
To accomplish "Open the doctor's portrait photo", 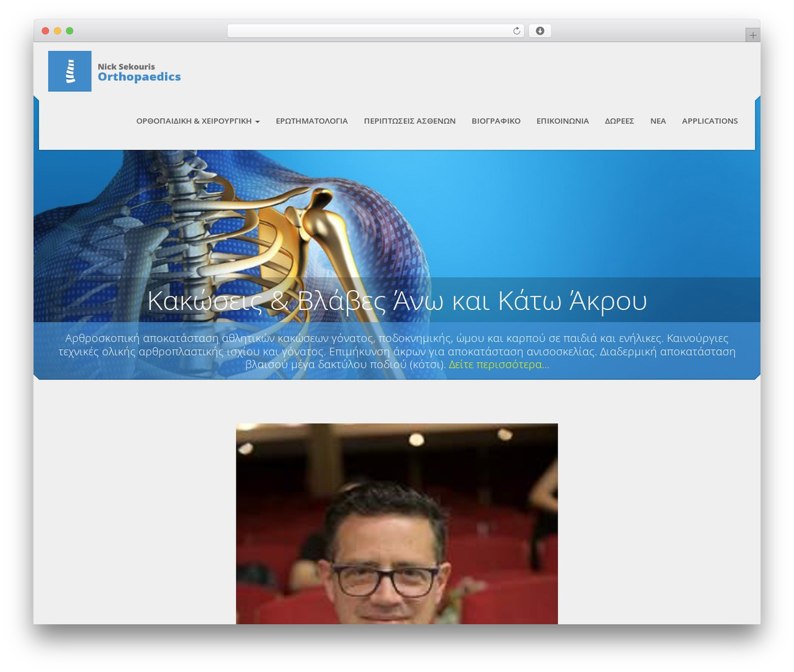I will [397, 524].
